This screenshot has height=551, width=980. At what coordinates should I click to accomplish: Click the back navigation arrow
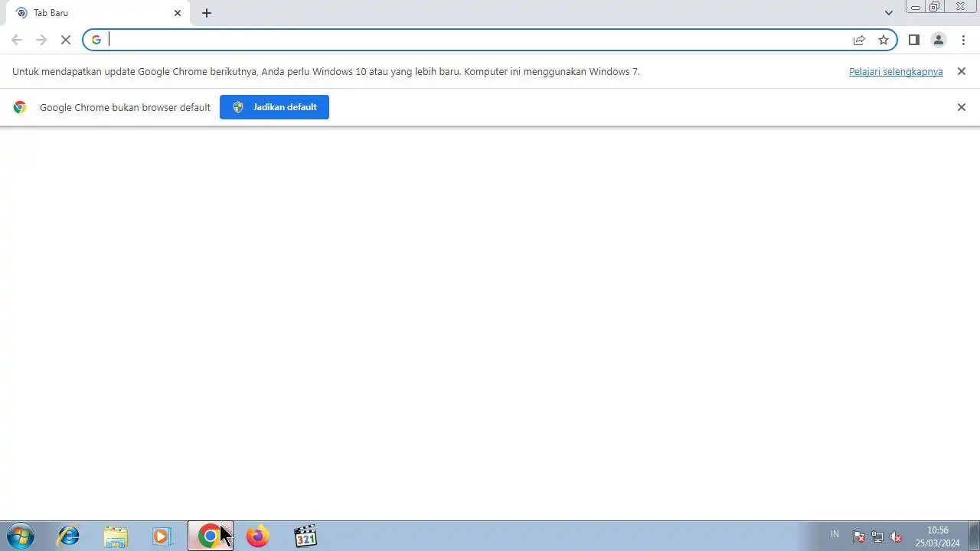pyautogui.click(x=17, y=40)
